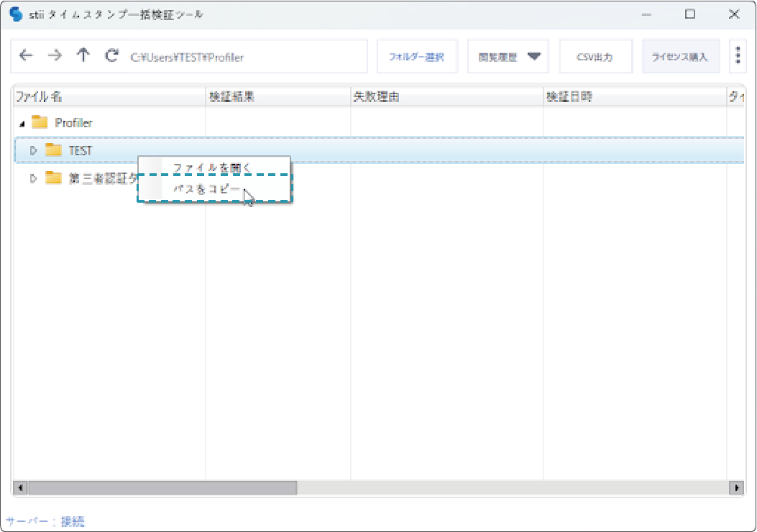Click the ライセンス購入 button
The height and width of the screenshot is (532, 757).
pyautogui.click(x=680, y=57)
